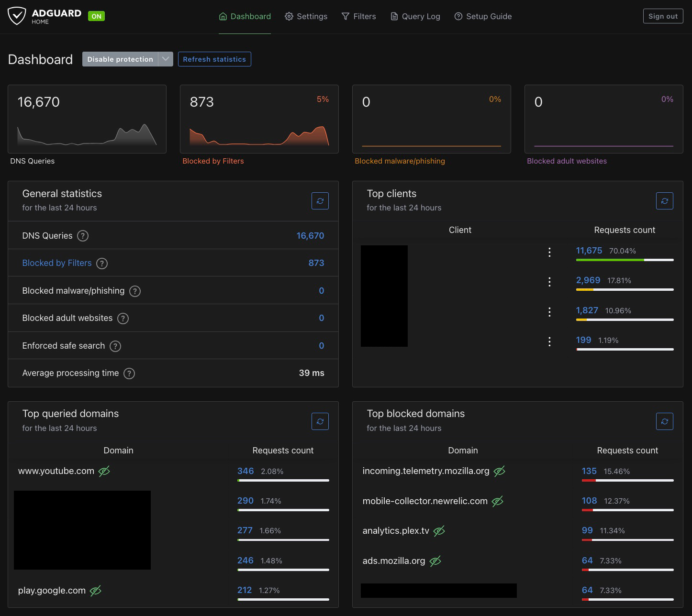Image resolution: width=692 pixels, height=616 pixels.
Task: Click the 11,675 client requests count
Action: coord(589,251)
